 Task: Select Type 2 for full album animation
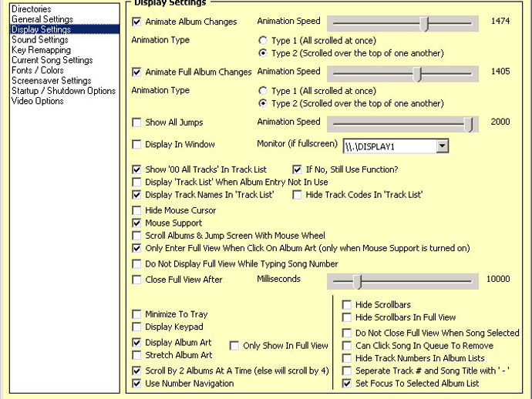tap(263, 103)
